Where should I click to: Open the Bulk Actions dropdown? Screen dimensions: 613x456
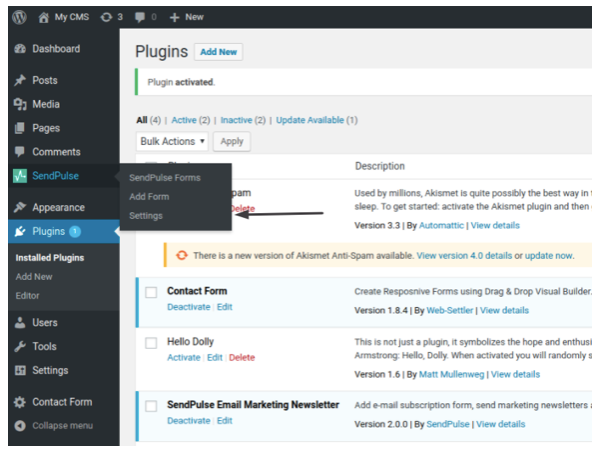[172, 141]
